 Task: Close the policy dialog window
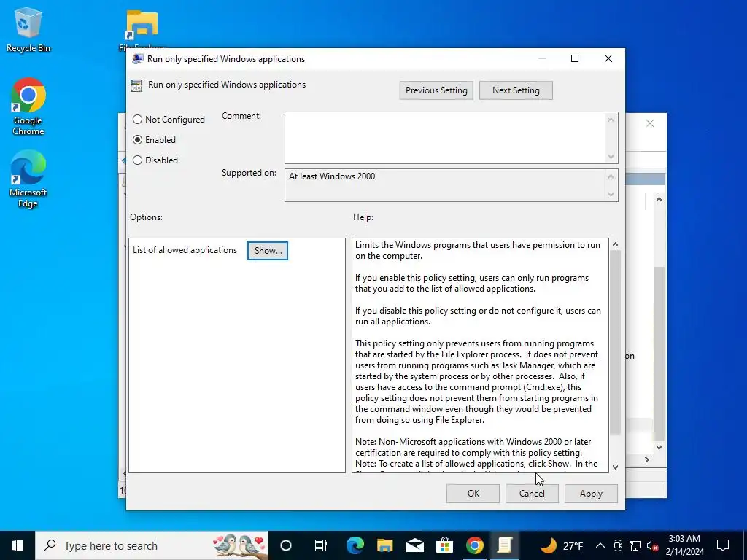[x=608, y=58]
